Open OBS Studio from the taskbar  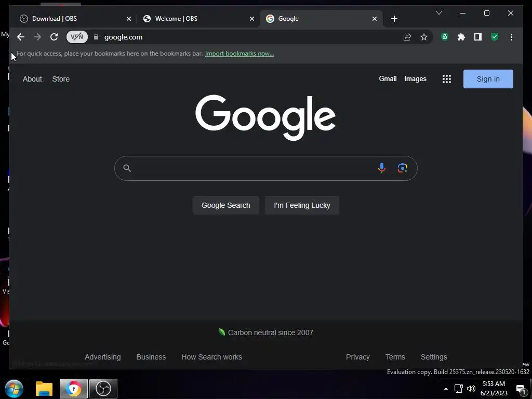[x=103, y=389]
